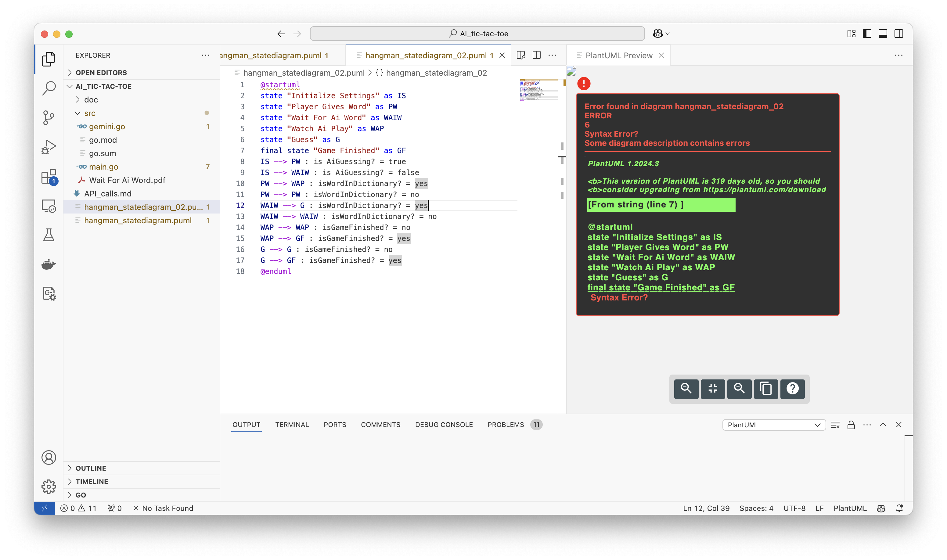The width and height of the screenshot is (947, 560).
Task: Zoom in on the PlantUML preview
Action: coord(739,389)
